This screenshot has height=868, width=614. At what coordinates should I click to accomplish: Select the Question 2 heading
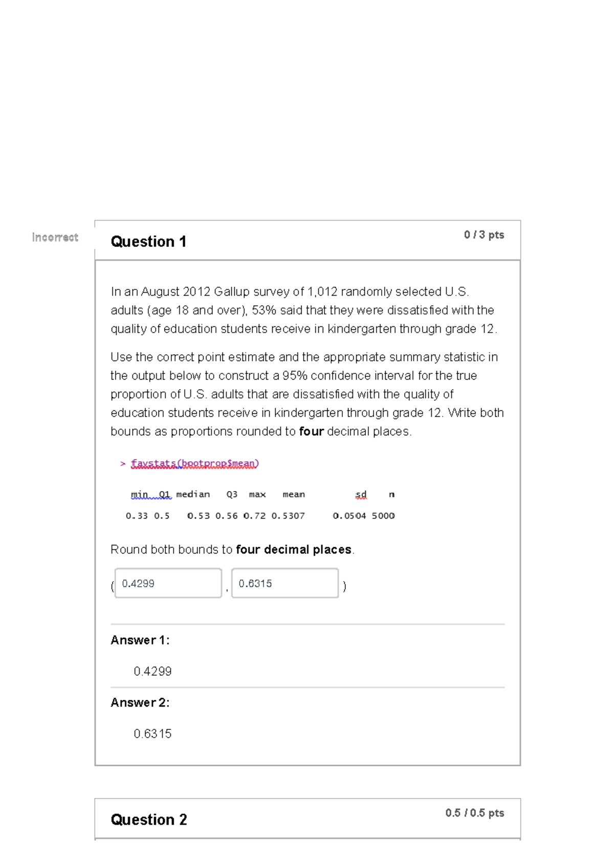pyautogui.click(x=149, y=820)
